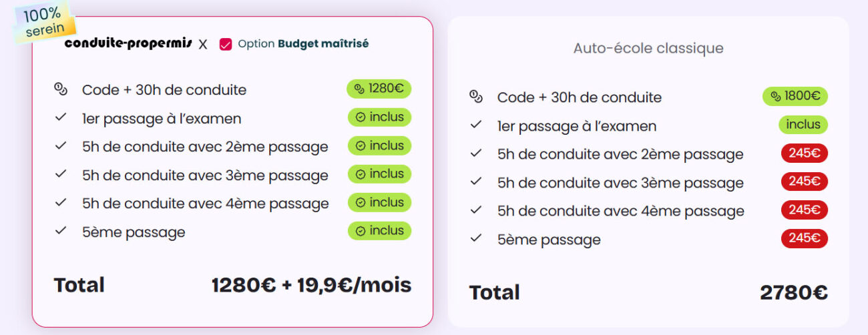This screenshot has height=335, width=868.
Task: Click inclus badge for 1er passage, left card
Action: pos(379,117)
